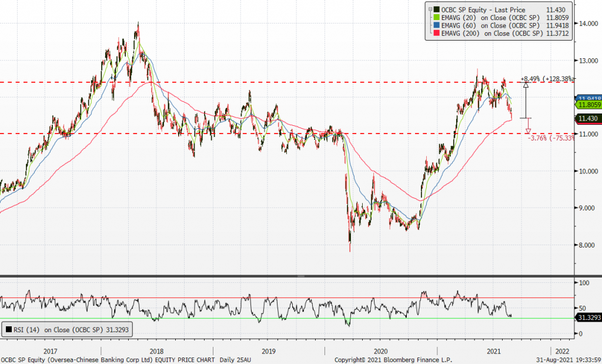Screen dimensions: 602x364
Task: Click the green EMAVG (20) color swatch
Action: pyautogui.click(x=437, y=18)
